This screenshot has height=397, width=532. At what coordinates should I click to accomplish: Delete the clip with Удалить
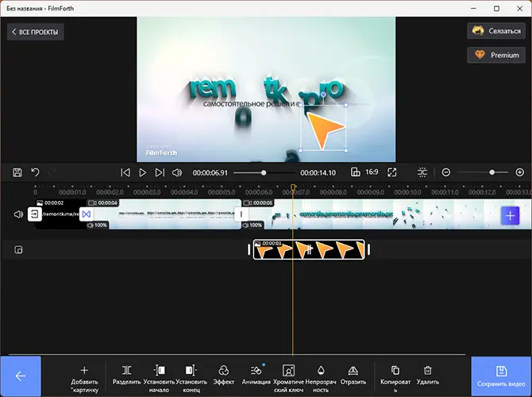427,376
